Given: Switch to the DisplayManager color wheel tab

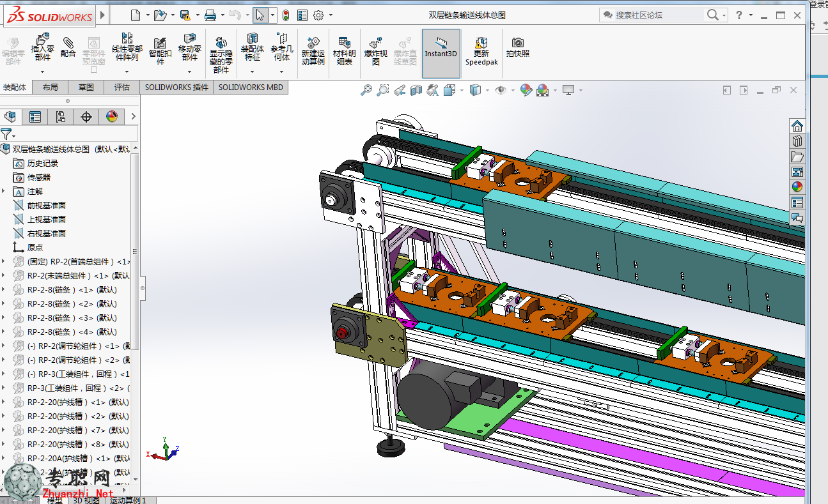Looking at the screenshot, I should [x=112, y=116].
